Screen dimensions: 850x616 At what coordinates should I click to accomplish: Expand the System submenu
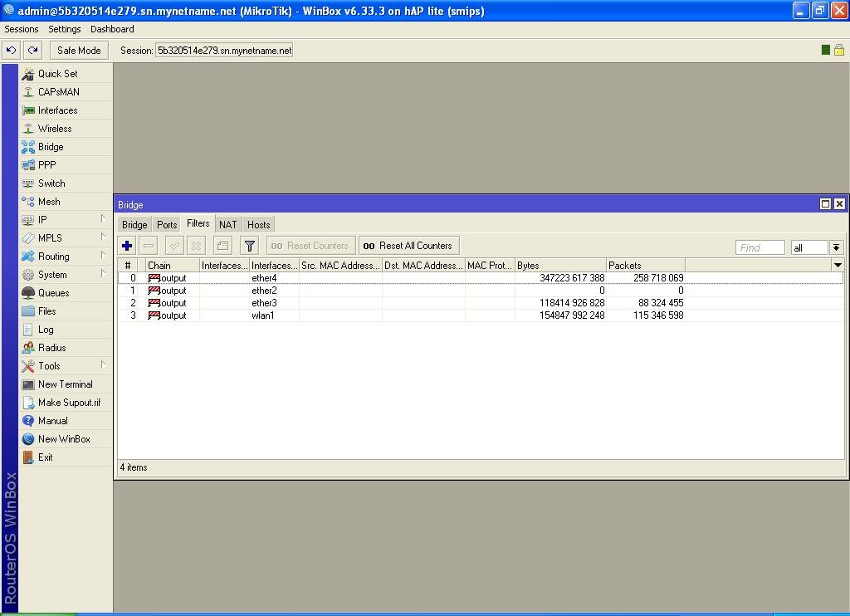[x=66, y=275]
